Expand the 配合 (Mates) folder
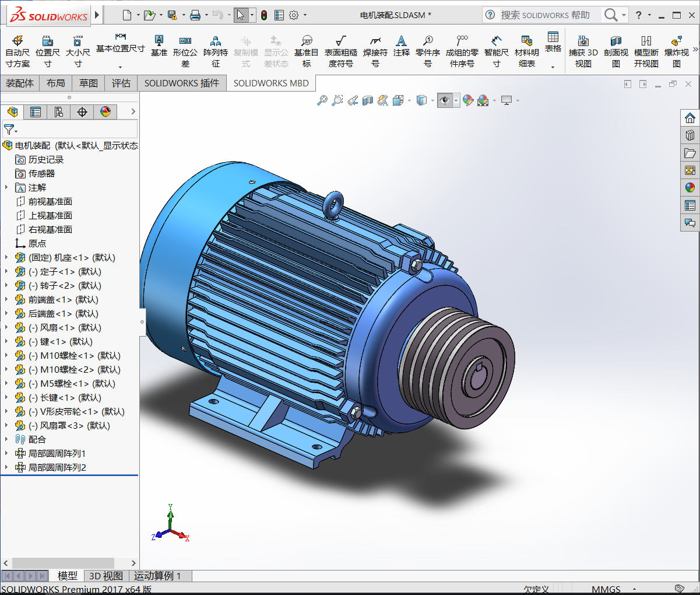Image resolution: width=700 pixels, height=595 pixels. 6,439
